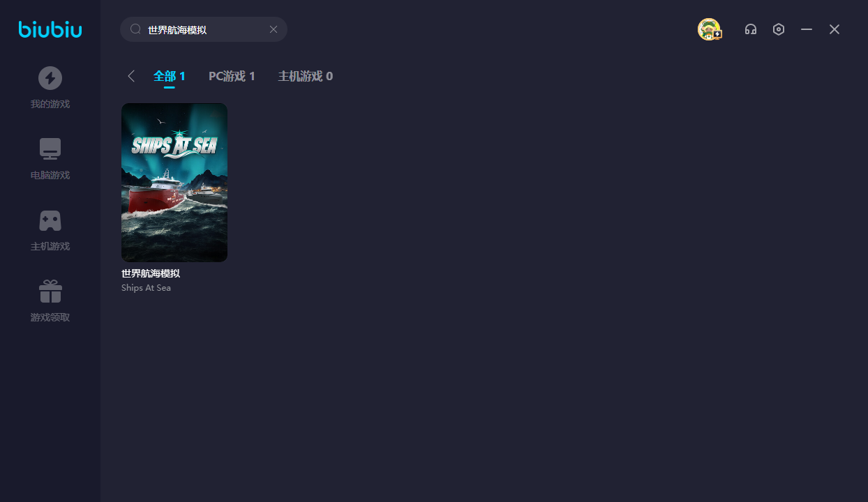Open the My Games lightning icon

(50, 78)
